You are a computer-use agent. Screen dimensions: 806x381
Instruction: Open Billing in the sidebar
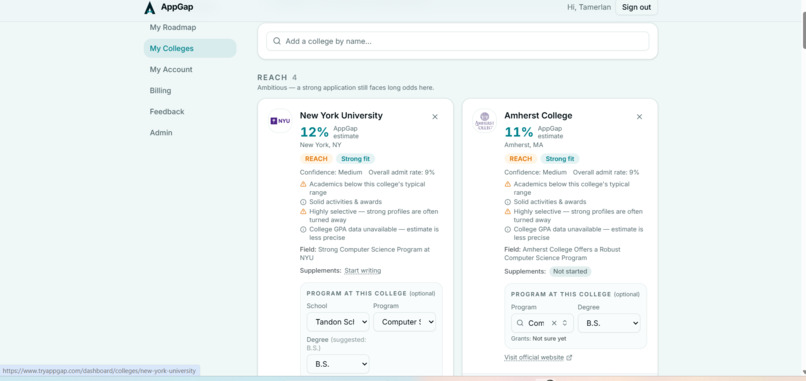point(160,90)
